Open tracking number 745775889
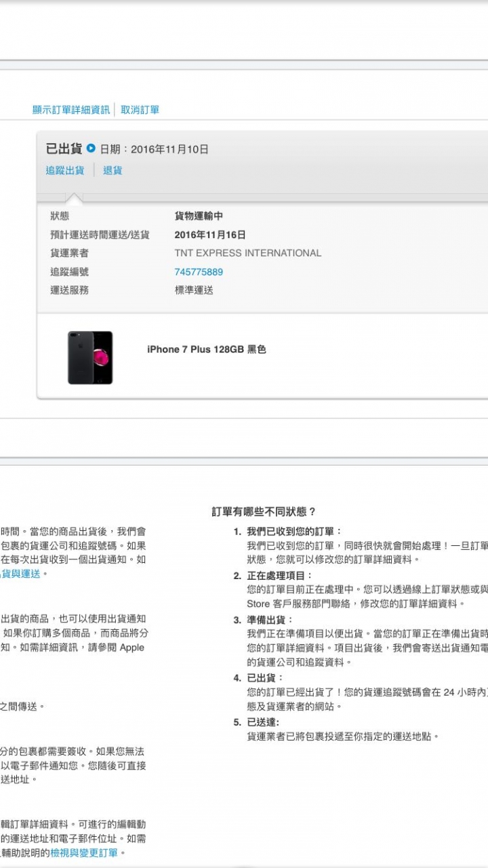 199,272
